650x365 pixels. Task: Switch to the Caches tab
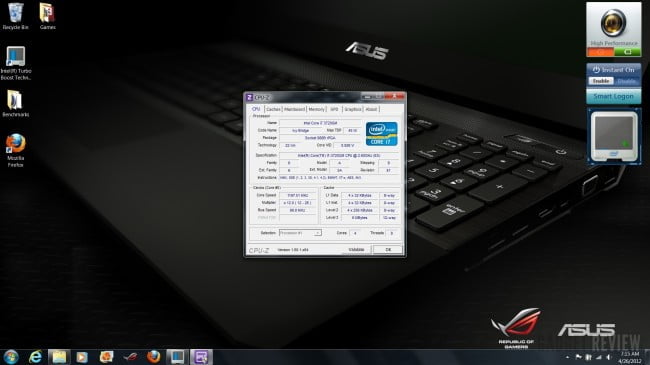tap(273, 110)
